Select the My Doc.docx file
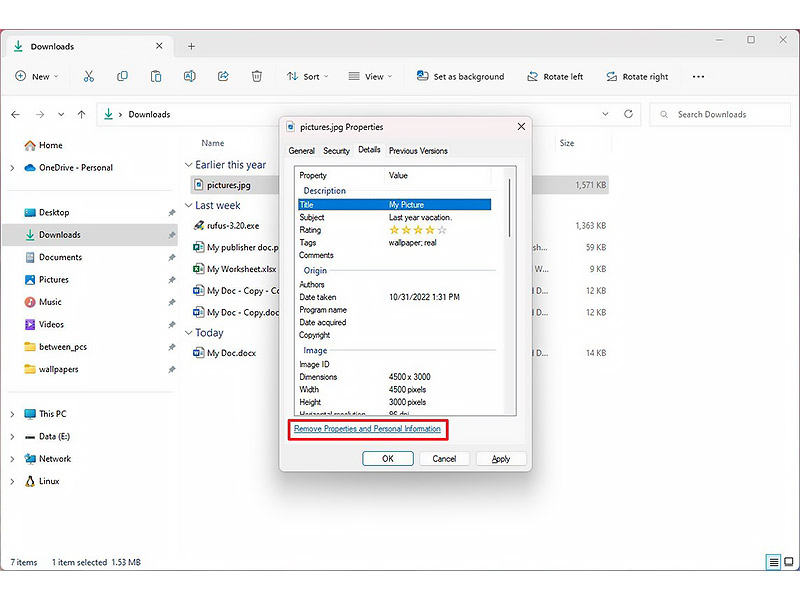Viewport: 800px width, 600px height. [231, 353]
